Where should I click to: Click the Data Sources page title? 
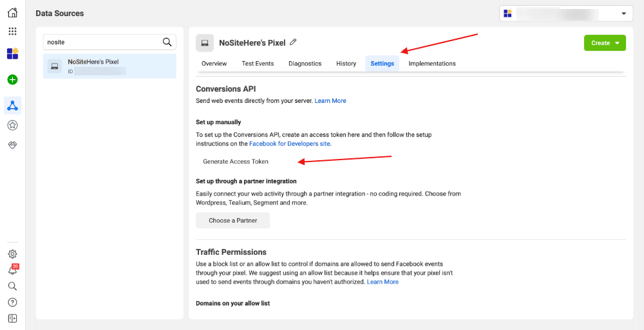59,14
